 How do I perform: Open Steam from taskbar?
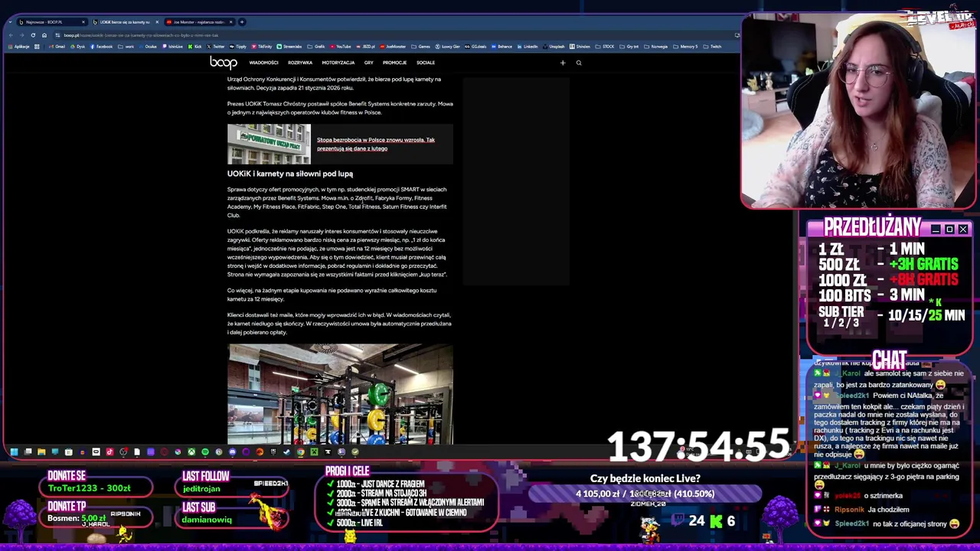click(x=286, y=452)
